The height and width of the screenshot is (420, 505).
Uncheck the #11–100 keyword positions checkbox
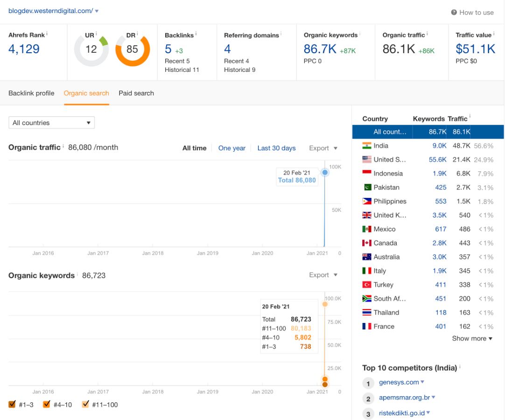[x=85, y=404]
